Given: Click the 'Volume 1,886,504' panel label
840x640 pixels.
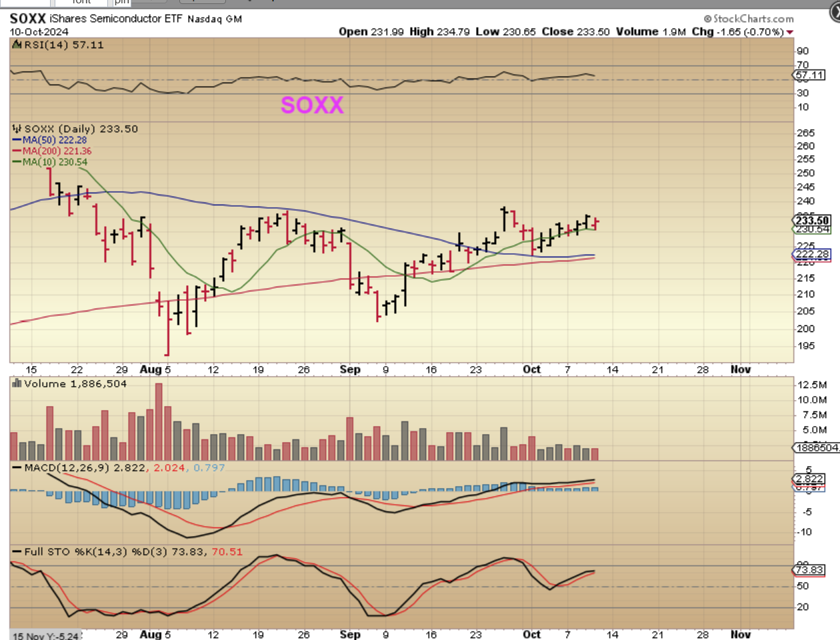Looking at the screenshot, I should 75,383.
